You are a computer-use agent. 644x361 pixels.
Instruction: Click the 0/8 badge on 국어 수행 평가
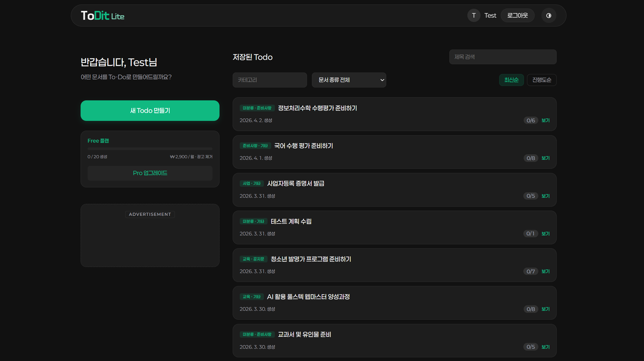click(531, 158)
